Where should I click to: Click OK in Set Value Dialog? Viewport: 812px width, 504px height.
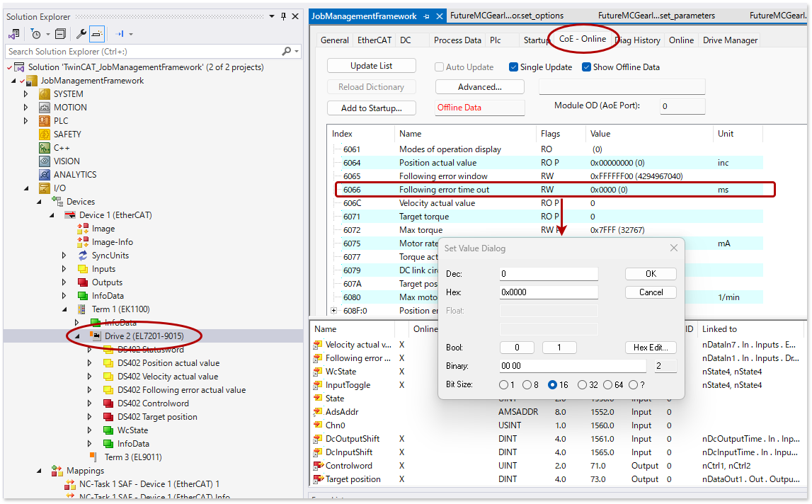point(651,274)
